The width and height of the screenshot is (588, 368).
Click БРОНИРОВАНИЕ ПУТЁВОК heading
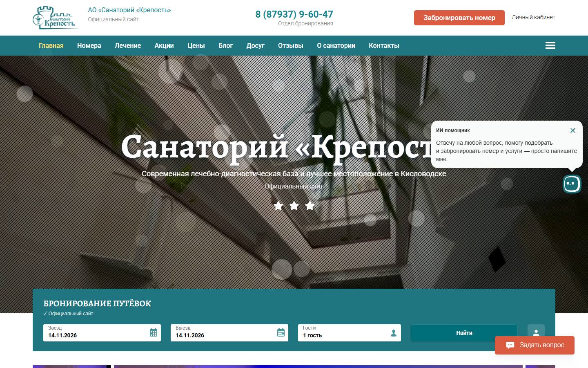click(97, 303)
